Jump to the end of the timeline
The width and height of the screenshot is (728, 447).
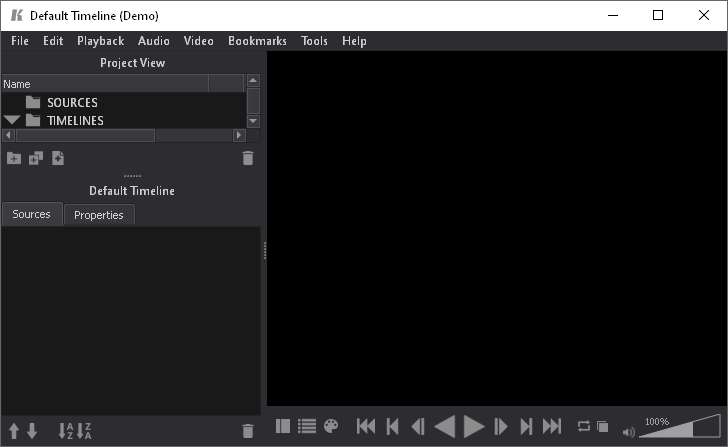point(552,426)
